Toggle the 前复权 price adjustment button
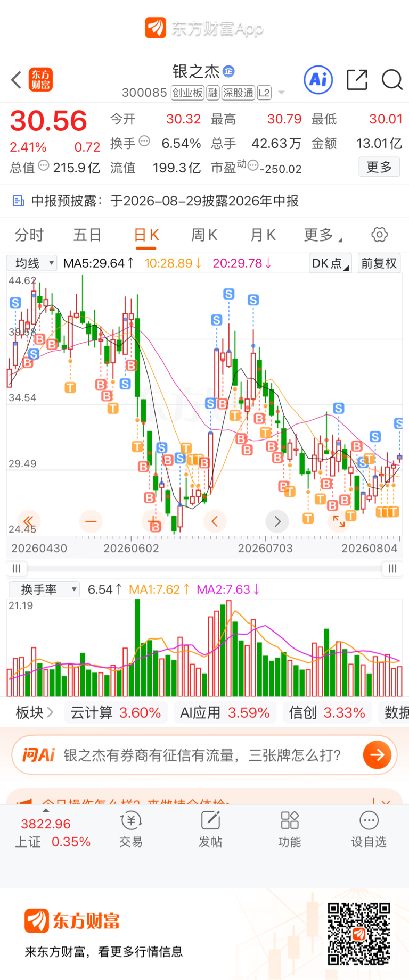Screen dimensions: 409x980 click(379, 263)
